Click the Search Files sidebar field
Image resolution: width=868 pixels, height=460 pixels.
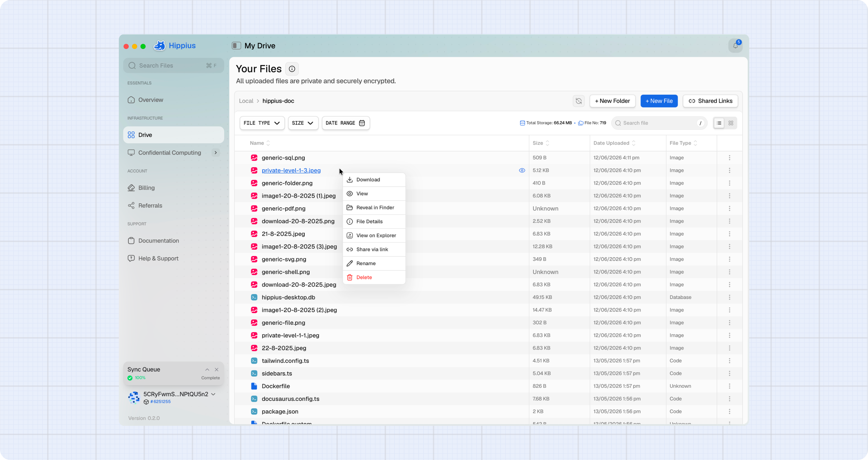[x=174, y=65]
